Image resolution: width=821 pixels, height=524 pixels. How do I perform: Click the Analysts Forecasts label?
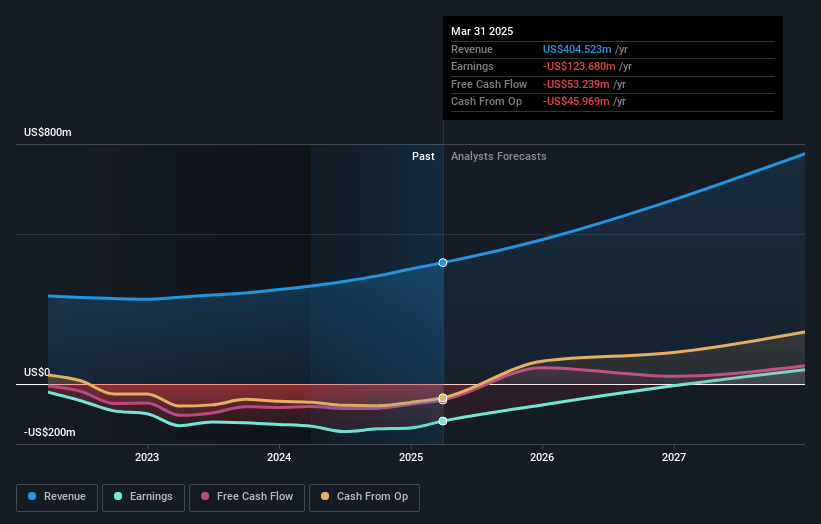coord(498,156)
